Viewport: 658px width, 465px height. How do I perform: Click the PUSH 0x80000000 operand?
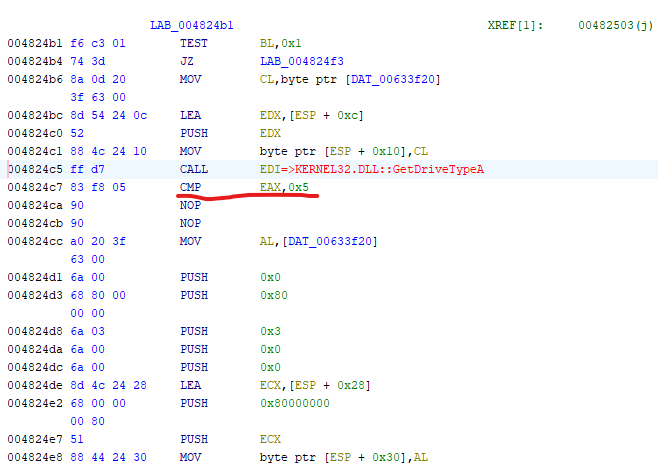295,403
